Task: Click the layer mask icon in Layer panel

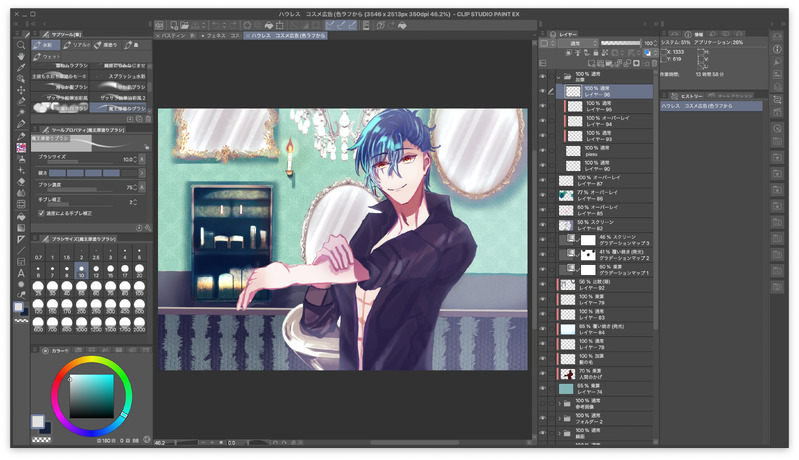Action: (636, 64)
